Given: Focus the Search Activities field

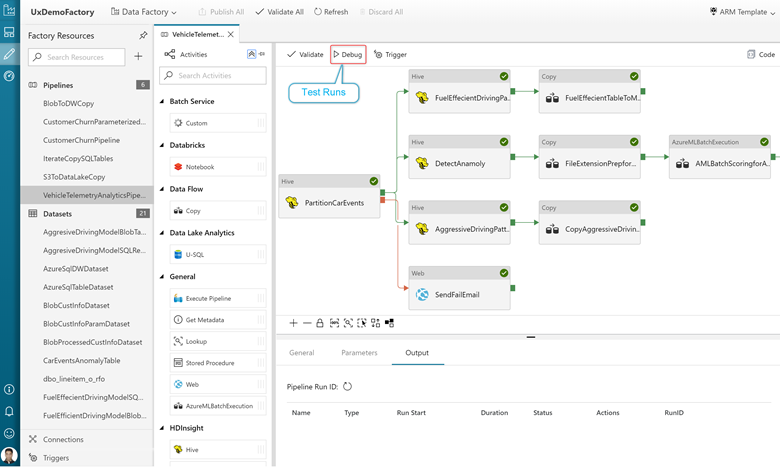Looking at the screenshot, I should (213, 75).
